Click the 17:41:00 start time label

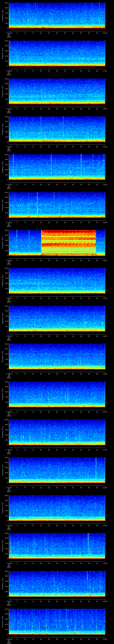9,487
